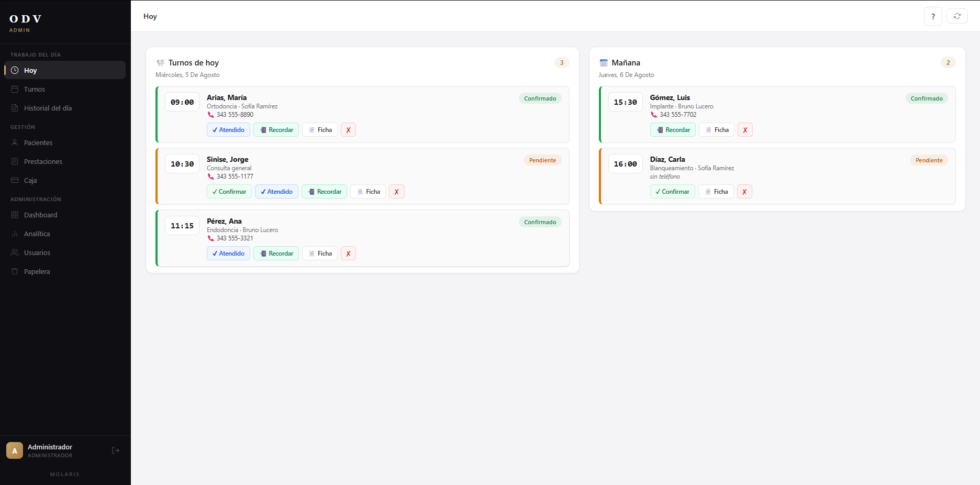Click patient name Pérez, Ana
Screen dimensions: 980x485
point(224,221)
